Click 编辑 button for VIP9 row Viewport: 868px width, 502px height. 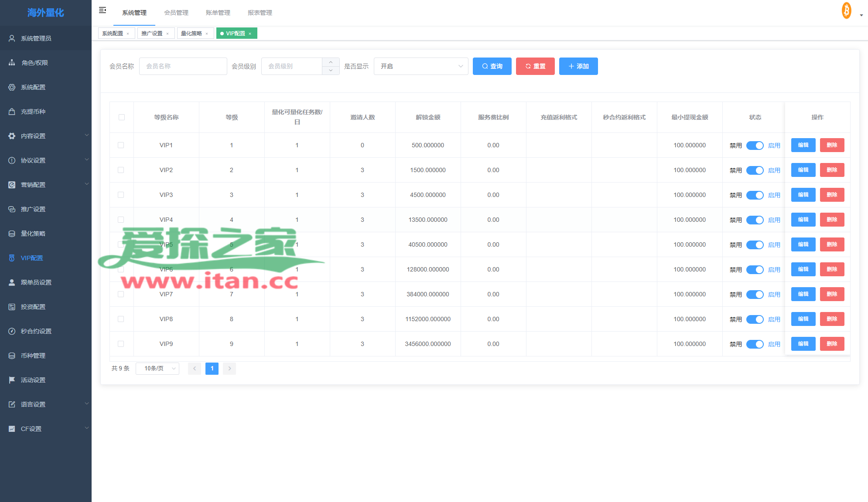[x=803, y=344]
